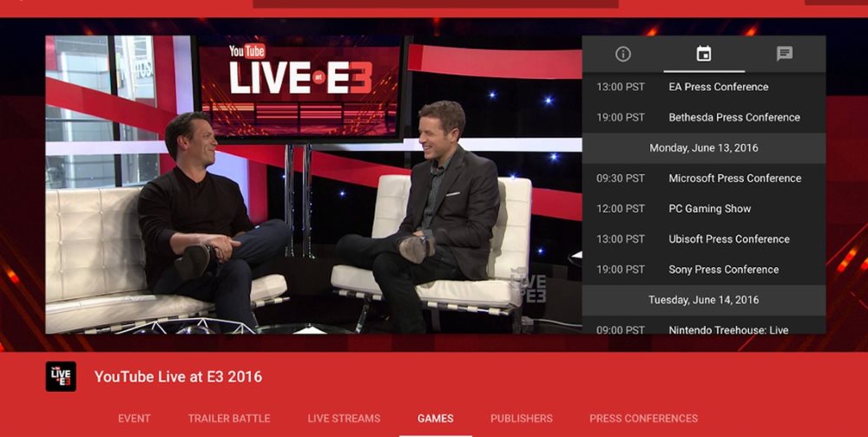868x437 pixels.
Task: Select the calendar schedule icon
Action: (704, 54)
